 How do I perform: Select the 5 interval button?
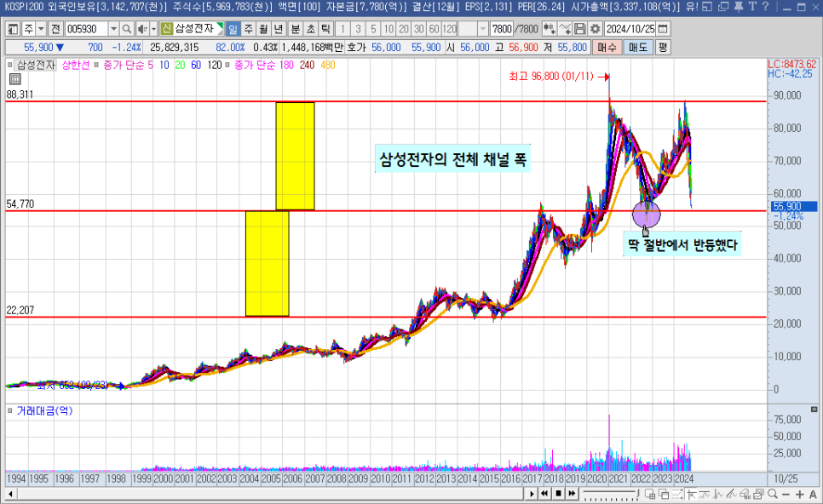[373, 29]
